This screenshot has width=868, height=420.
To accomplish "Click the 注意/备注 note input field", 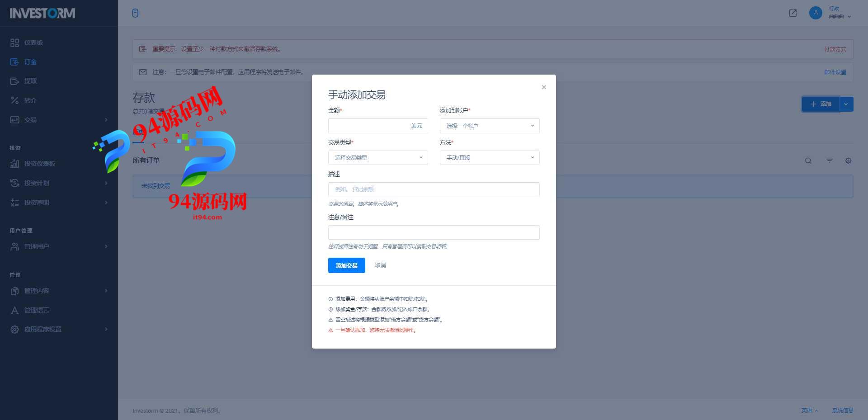I will coord(434,232).
